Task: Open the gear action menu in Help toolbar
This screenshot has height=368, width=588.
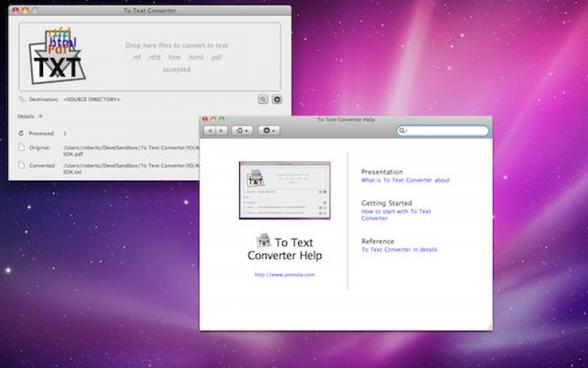Action: click(x=268, y=130)
